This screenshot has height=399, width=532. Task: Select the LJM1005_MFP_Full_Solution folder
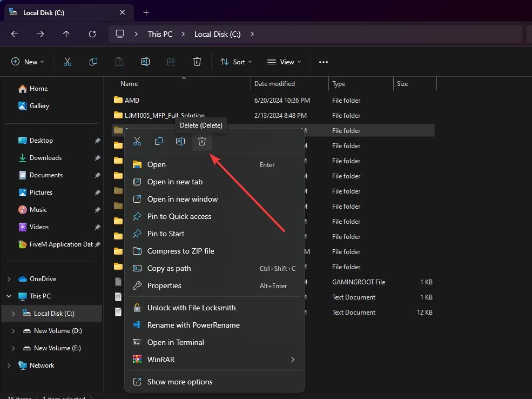(273, 116)
